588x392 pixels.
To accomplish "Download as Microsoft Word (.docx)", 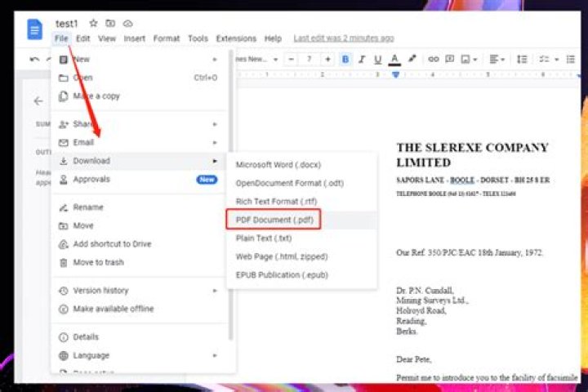I will [301, 165].
